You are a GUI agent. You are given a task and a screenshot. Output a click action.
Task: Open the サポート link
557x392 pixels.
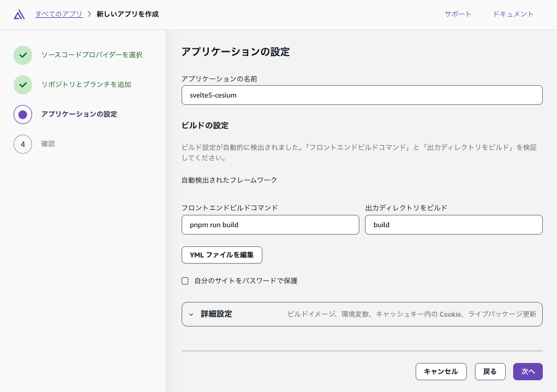click(458, 14)
